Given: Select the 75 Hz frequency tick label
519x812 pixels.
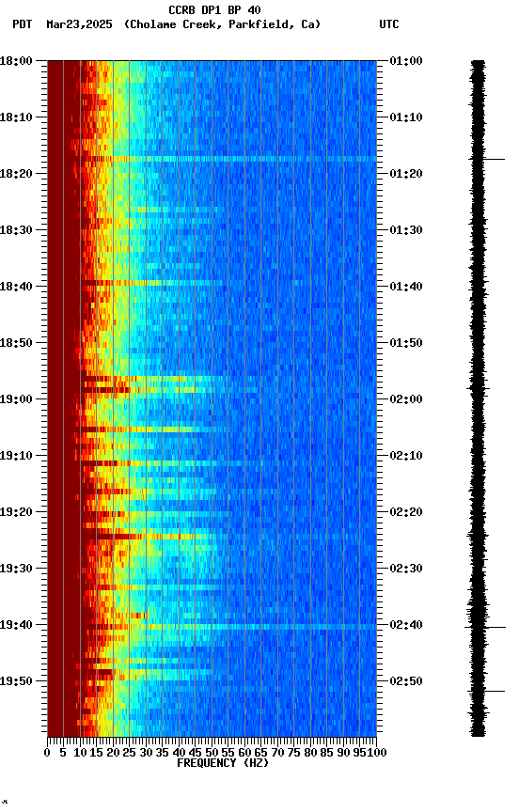Looking at the screenshot, I should point(294,753).
